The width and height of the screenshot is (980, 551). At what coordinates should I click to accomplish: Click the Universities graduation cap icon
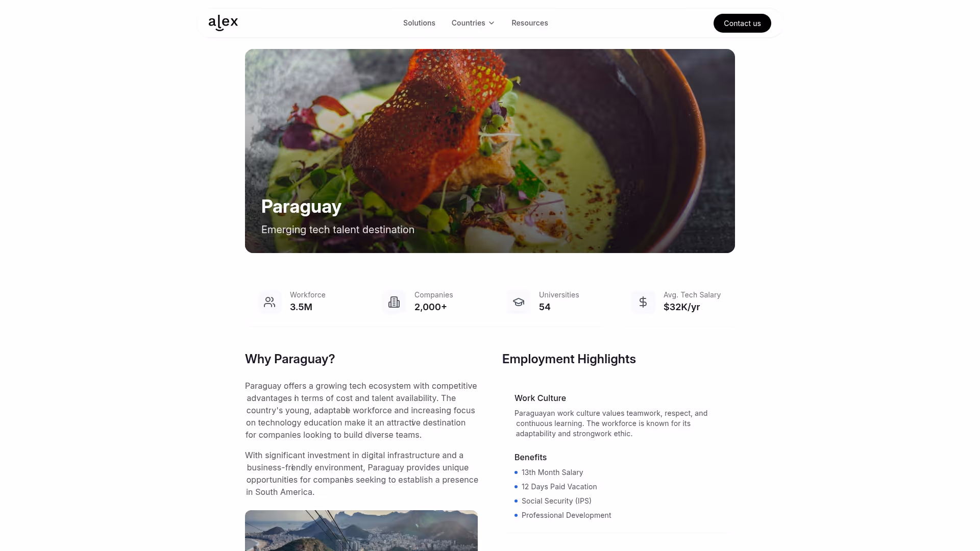519,302
